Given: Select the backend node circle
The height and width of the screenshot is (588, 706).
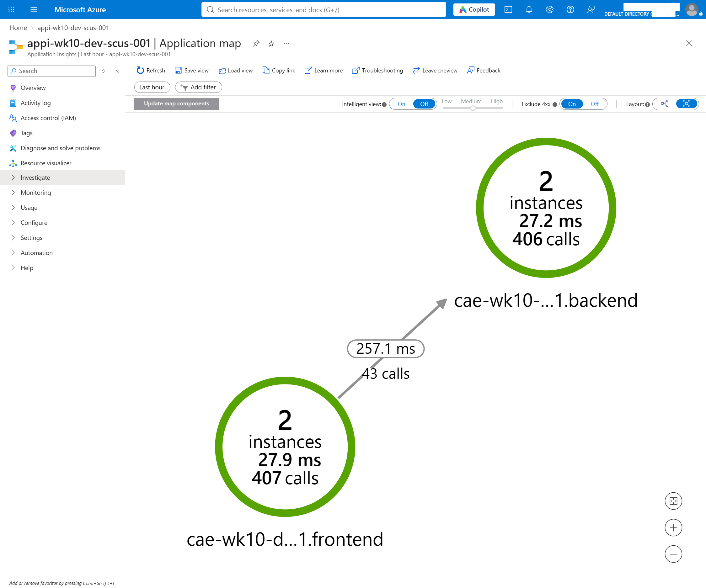Looking at the screenshot, I should click(x=546, y=208).
